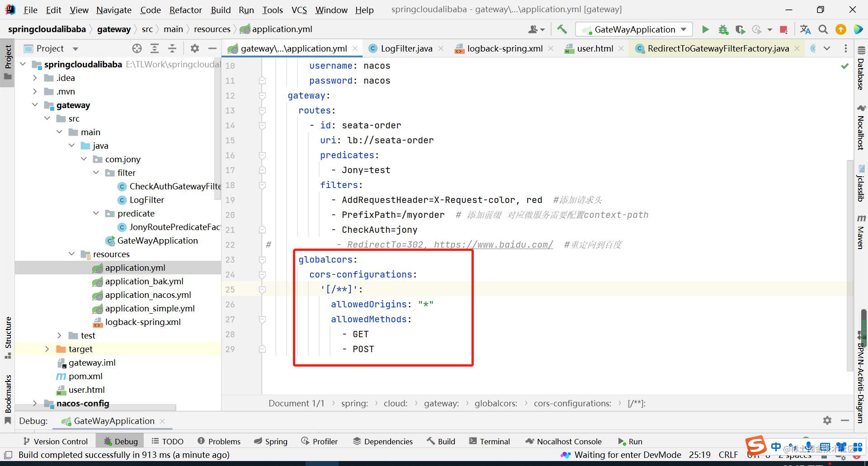Open the Dependencies tool window
Screen dimensions: 868x466
pyautogui.click(x=382, y=441)
